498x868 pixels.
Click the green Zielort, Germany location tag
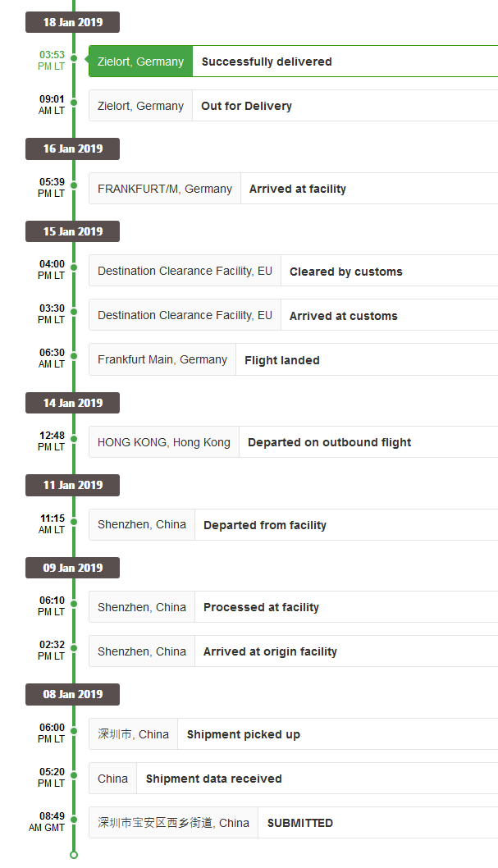[x=140, y=61]
